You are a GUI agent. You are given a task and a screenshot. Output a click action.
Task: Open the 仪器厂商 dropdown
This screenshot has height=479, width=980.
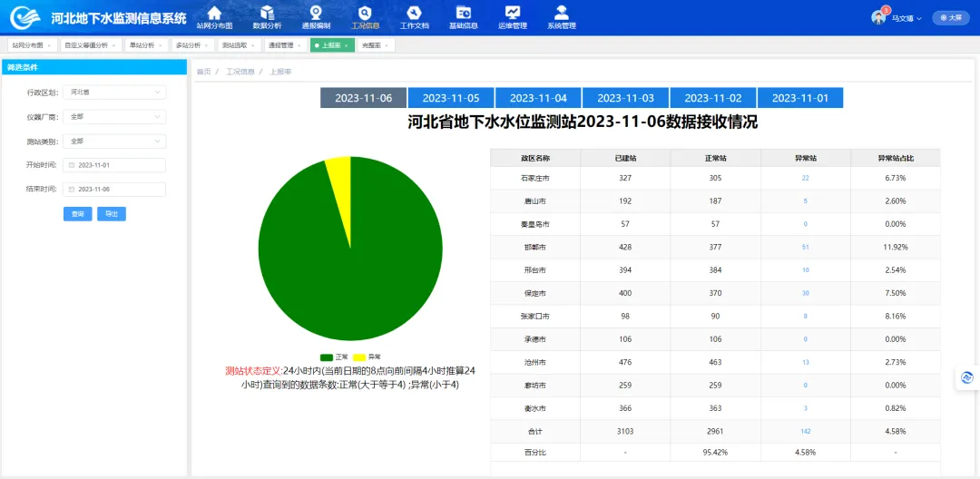point(116,116)
